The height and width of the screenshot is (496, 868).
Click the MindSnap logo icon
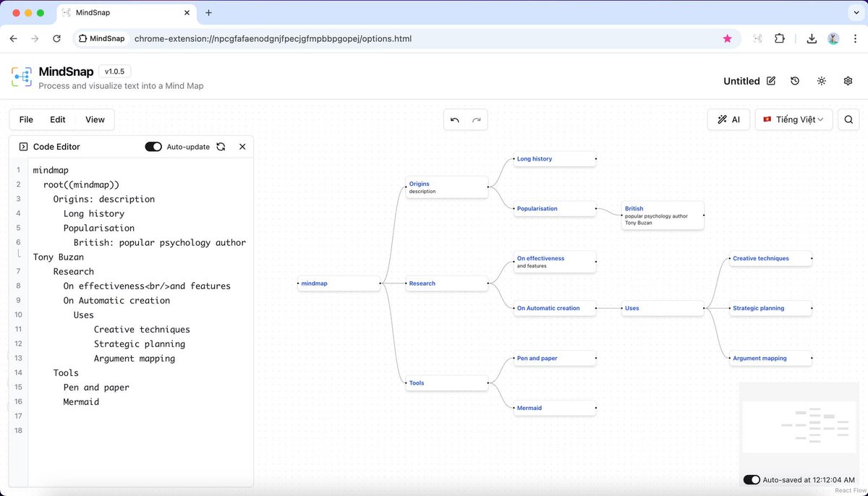pos(21,78)
